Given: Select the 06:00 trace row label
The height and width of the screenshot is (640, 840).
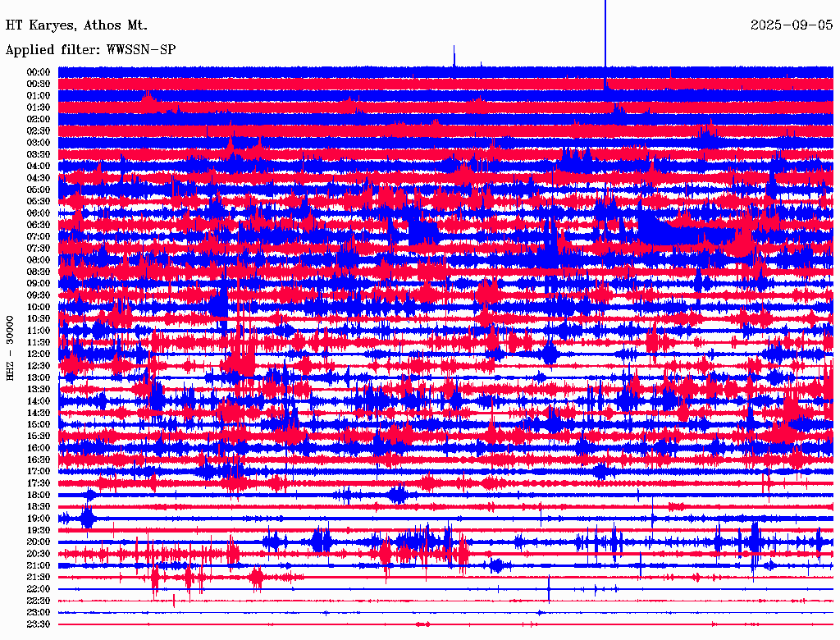Looking at the screenshot, I should click(39, 213).
